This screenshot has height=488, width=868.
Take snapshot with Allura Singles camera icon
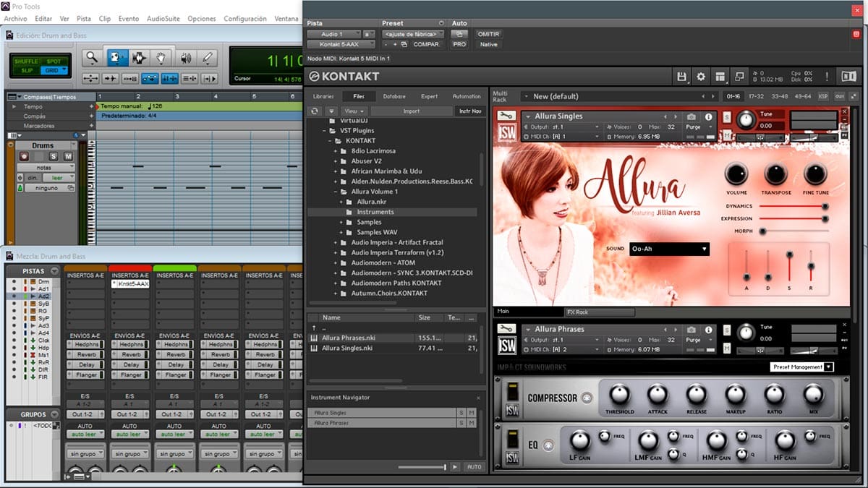tap(692, 116)
